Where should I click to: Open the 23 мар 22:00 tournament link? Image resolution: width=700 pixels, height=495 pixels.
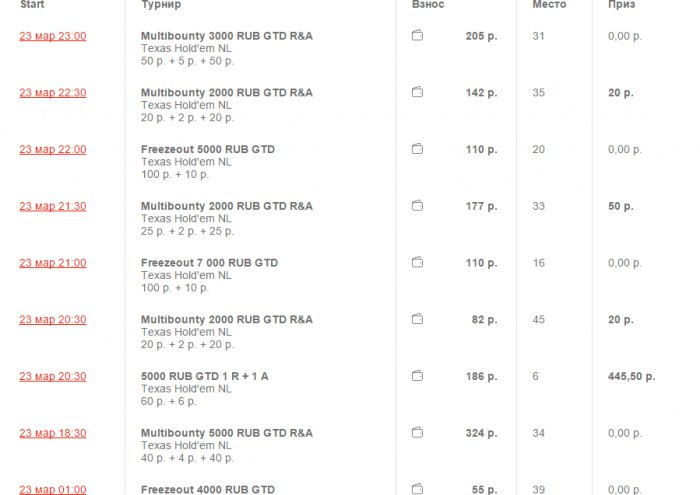point(53,149)
